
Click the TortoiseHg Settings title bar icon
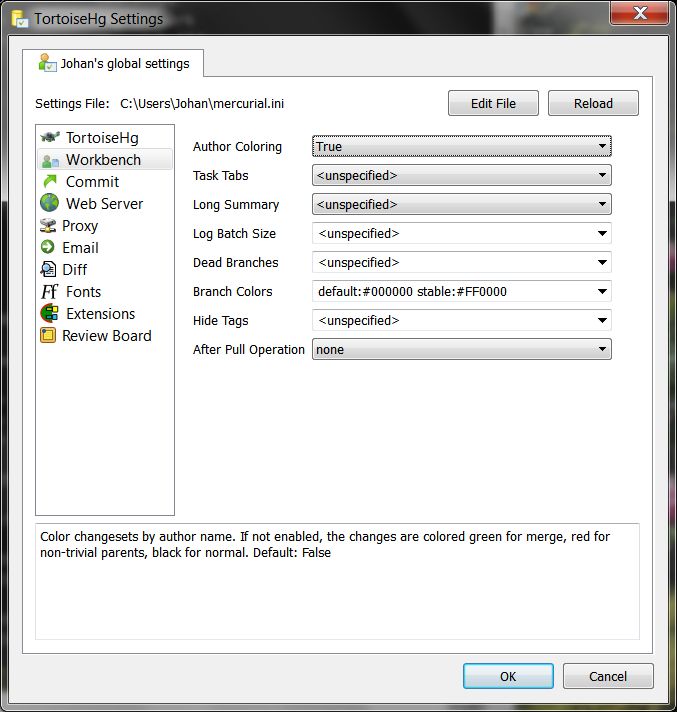[20, 19]
